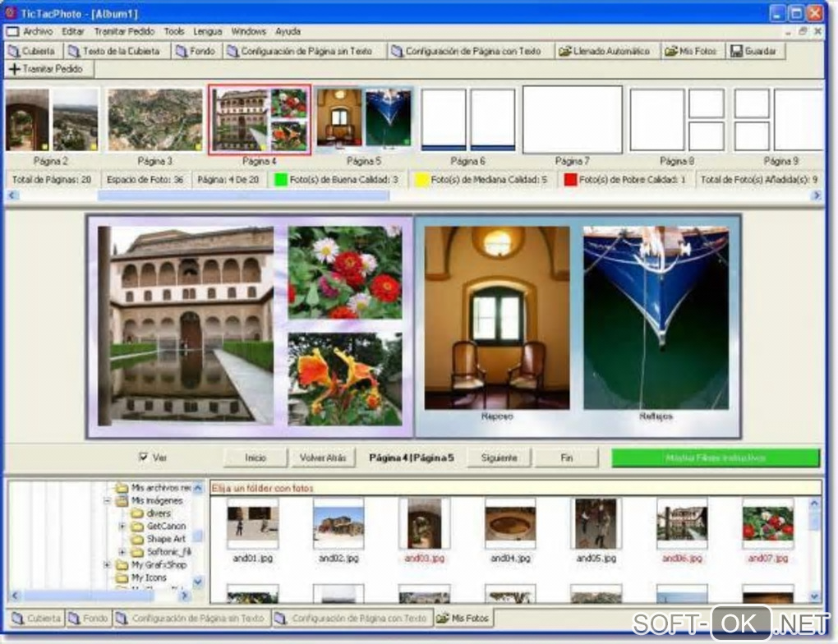This screenshot has height=644, width=838.
Task: Click the Siguiente button
Action: (x=500, y=458)
